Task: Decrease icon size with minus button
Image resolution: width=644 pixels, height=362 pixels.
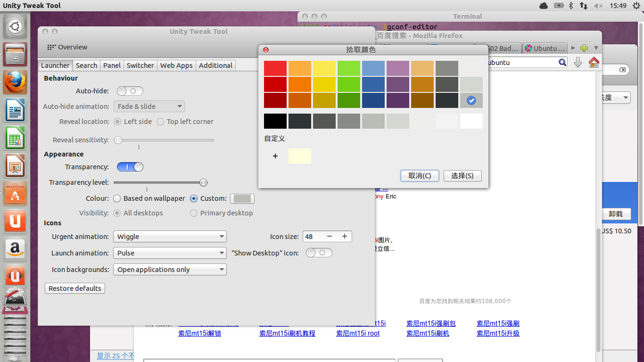Action: coord(330,237)
